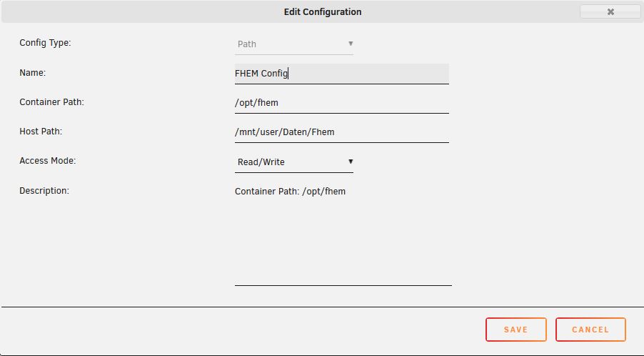Viewport: 644px width, 356px height.
Task: Click the Container Path field /opt/fhem
Action: click(x=342, y=103)
